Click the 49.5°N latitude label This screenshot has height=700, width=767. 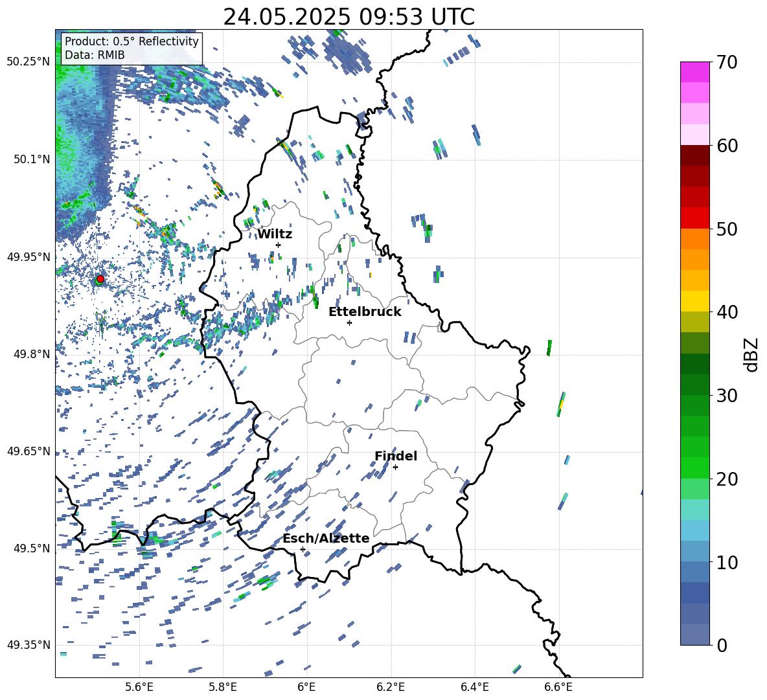click(32, 548)
